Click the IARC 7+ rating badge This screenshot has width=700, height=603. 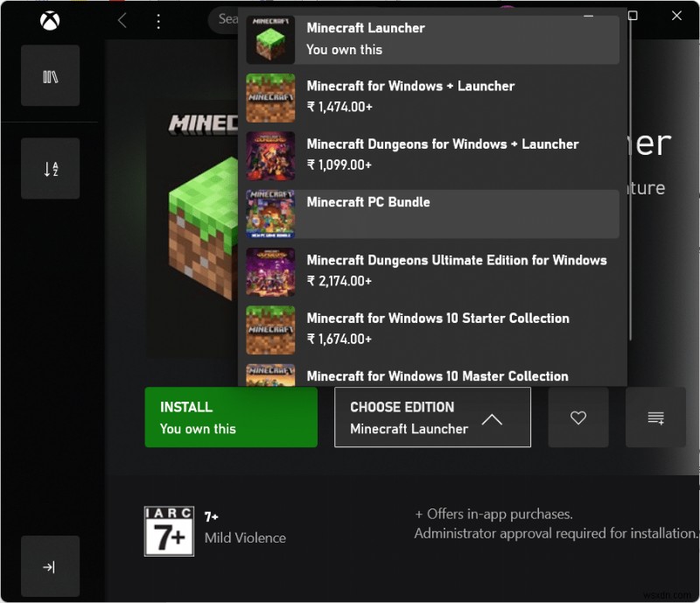(x=168, y=529)
